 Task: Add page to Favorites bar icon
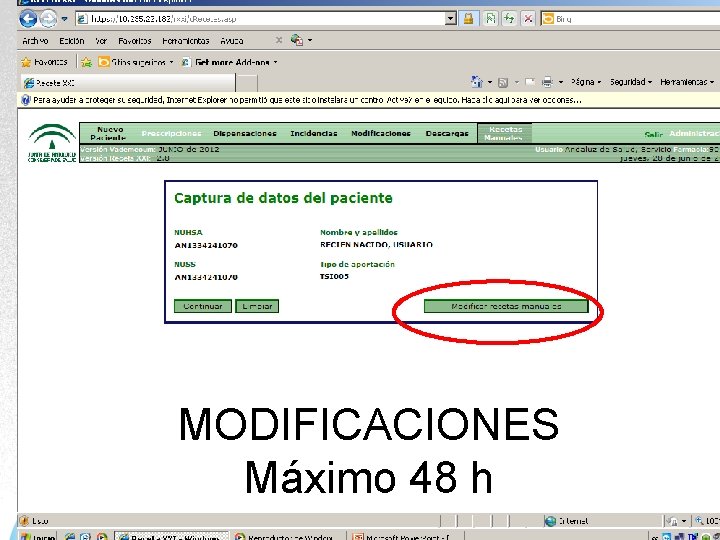(86, 62)
